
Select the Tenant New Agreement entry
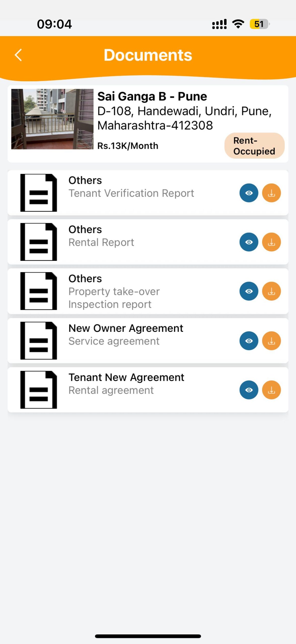(126, 377)
